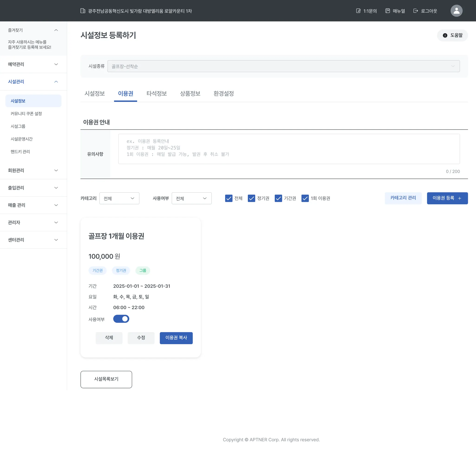Viewport: 476px width, 451px height.
Task: Click the info icon in 도움말
Action: pyautogui.click(x=445, y=35)
